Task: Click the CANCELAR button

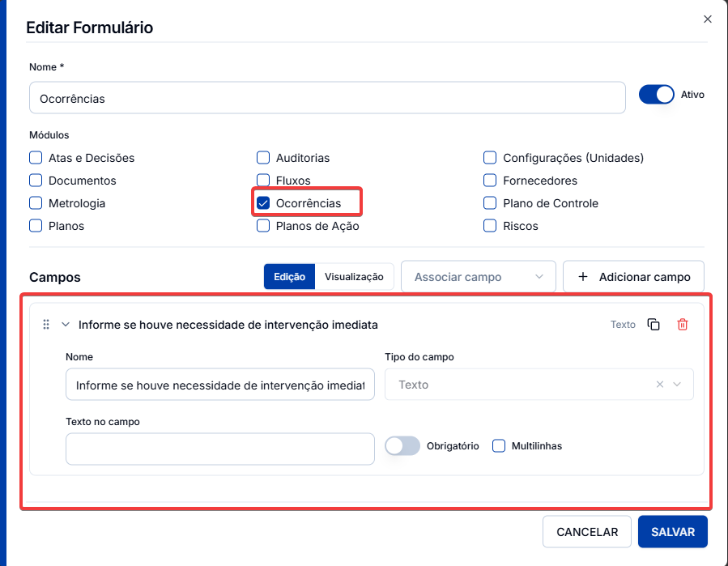Action: (x=587, y=532)
